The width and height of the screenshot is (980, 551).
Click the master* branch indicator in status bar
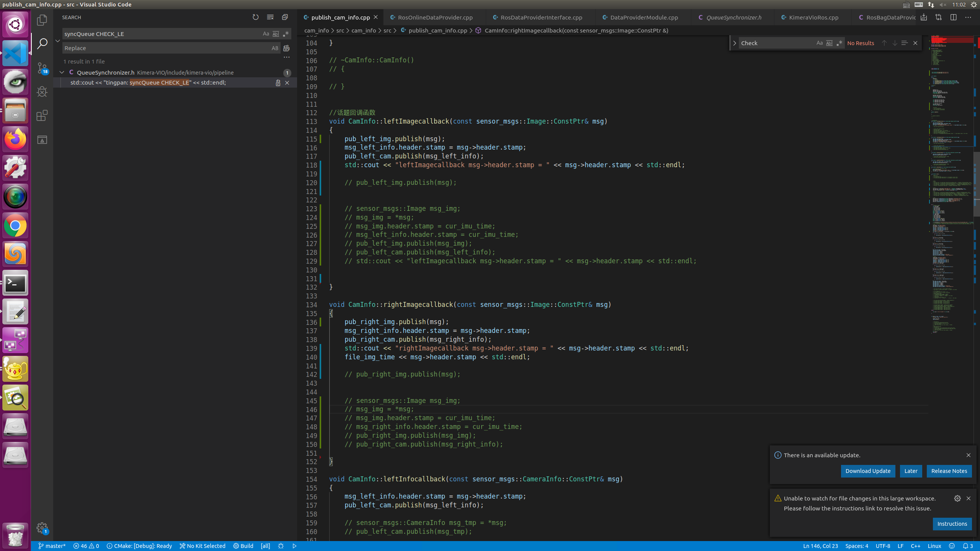tap(52, 546)
